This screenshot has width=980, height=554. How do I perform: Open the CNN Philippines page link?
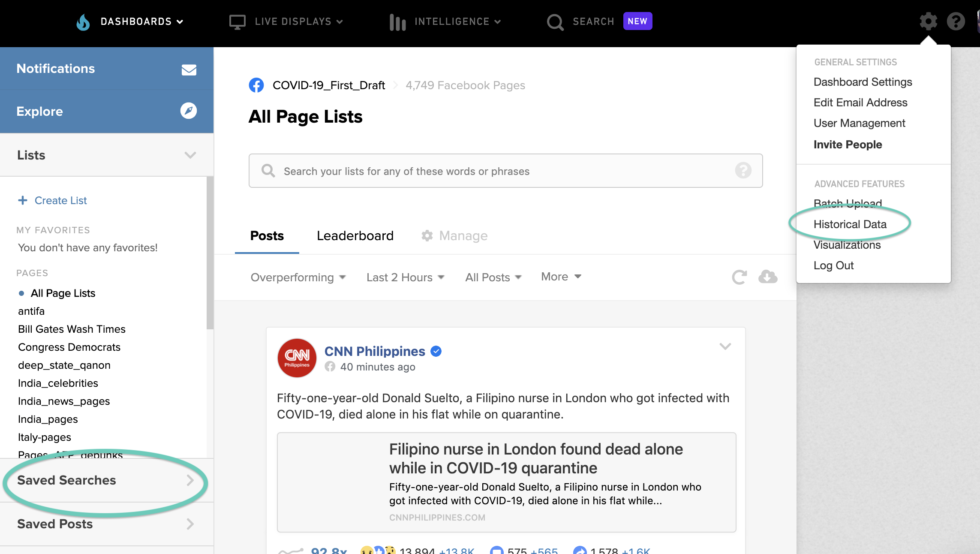coord(375,351)
